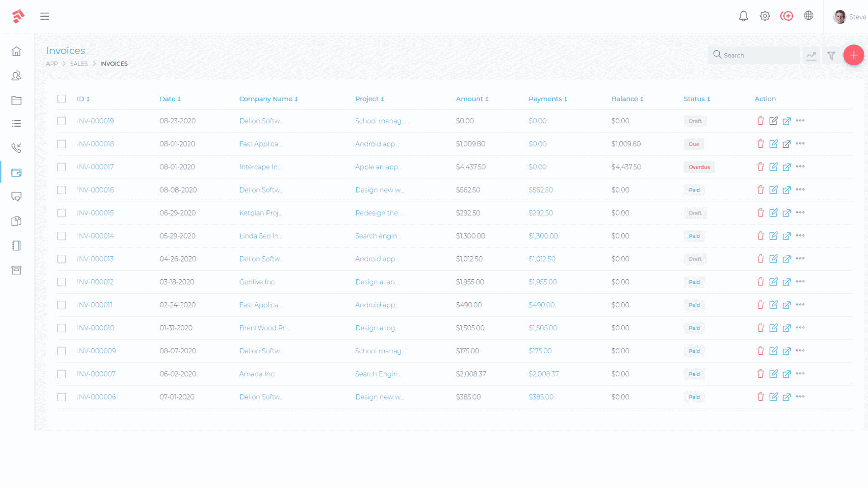Edit invoice INV-000006
Screen dimensions: 868x488
774,397
